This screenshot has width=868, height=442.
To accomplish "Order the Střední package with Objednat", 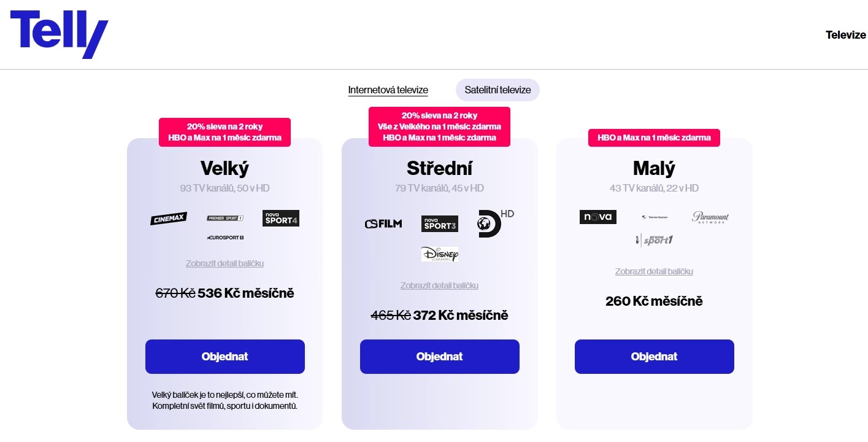I will click(439, 356).
